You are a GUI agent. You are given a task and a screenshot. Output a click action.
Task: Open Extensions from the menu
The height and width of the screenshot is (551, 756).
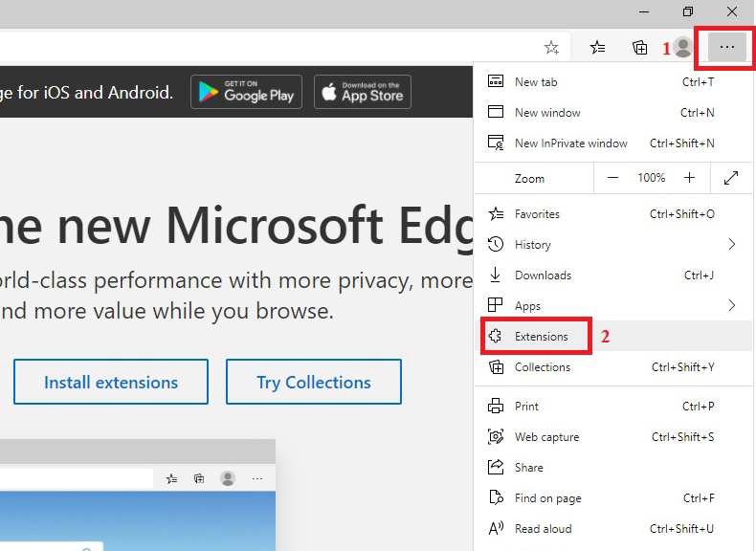(x=612, y=336)
